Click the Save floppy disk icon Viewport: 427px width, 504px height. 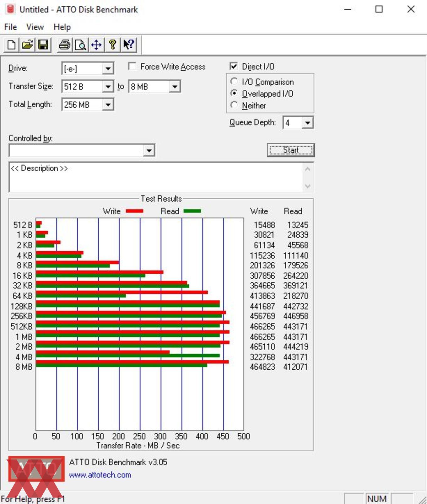[x=43, y=45]
